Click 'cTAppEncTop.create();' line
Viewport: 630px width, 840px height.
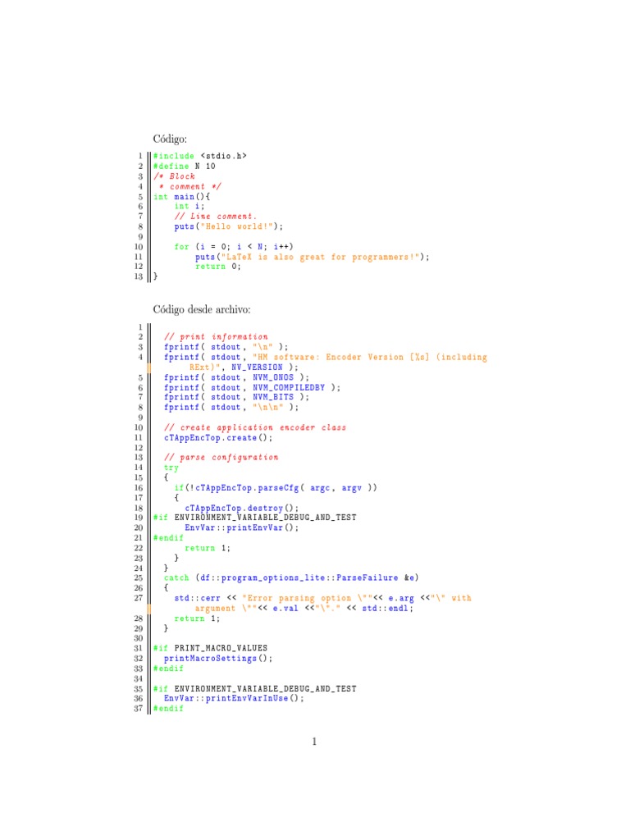pyautogui.click(x=218, y=438)
